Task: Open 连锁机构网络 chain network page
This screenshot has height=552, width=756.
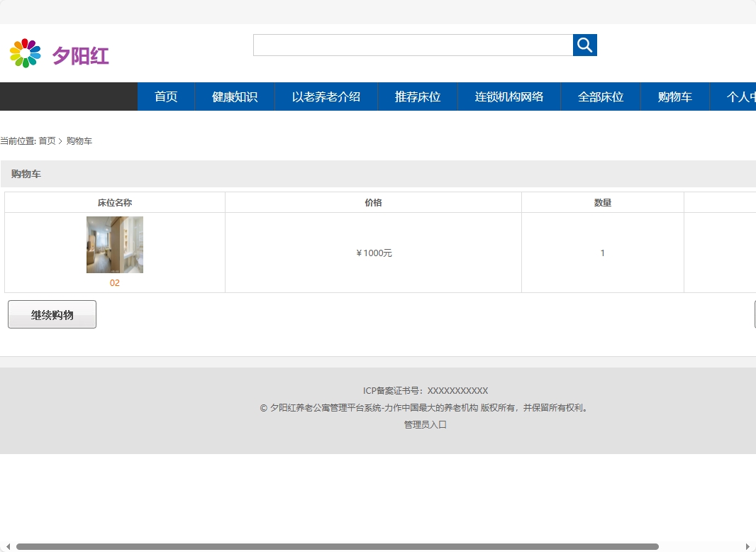Action: [x=508, y=96]
